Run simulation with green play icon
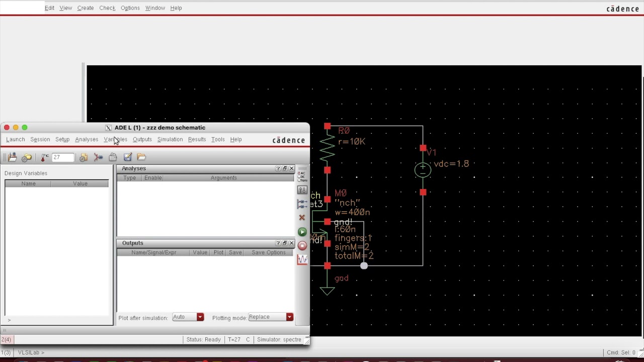This screenshot has width=644, height=362. tap(302, 232)
